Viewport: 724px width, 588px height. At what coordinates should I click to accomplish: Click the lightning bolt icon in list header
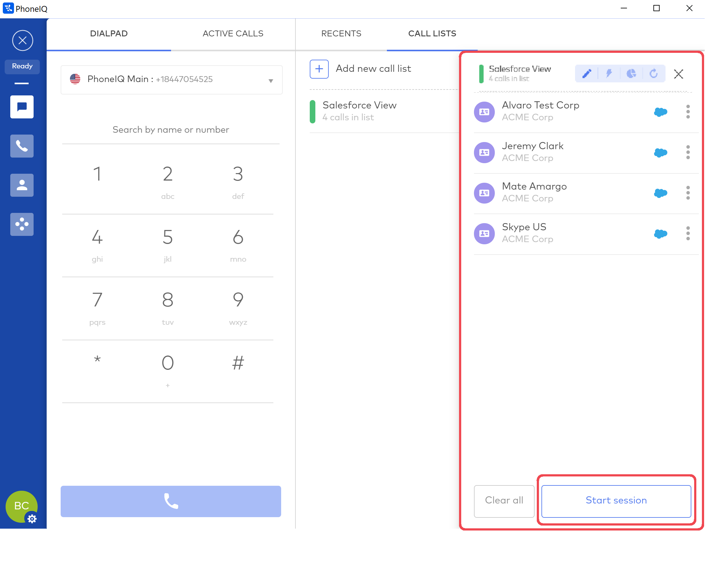(x=609, y=73)
